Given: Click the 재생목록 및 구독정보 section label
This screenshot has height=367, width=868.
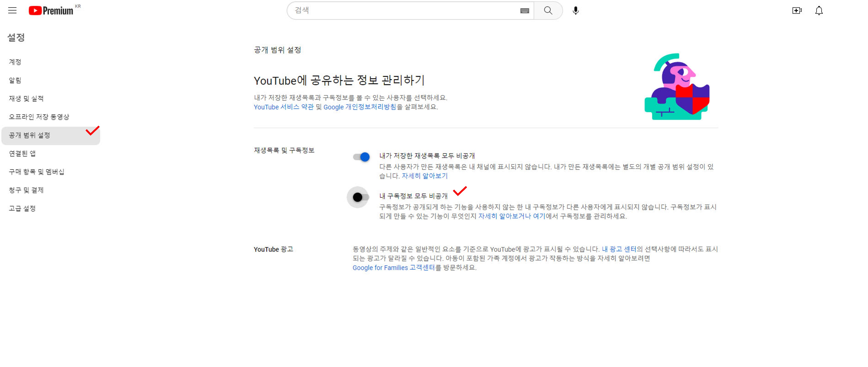Looking at the screenshot, I should pyautogui.click(x=284, y=150).
